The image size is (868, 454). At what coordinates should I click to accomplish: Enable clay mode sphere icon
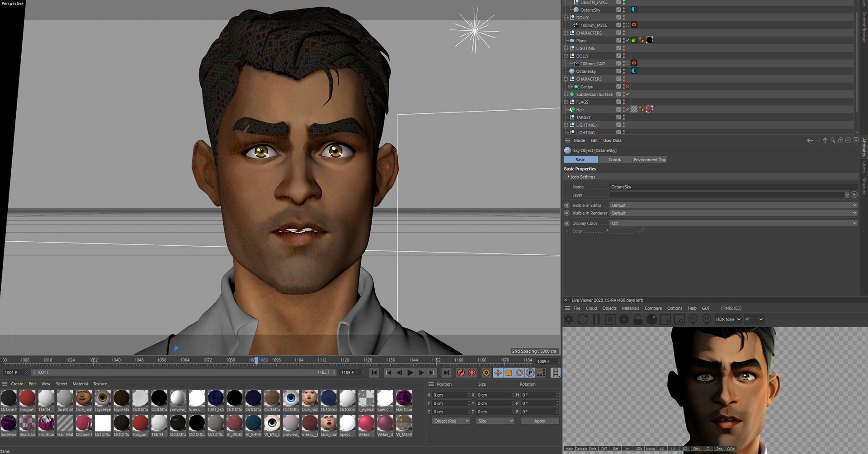pos(651,319)
